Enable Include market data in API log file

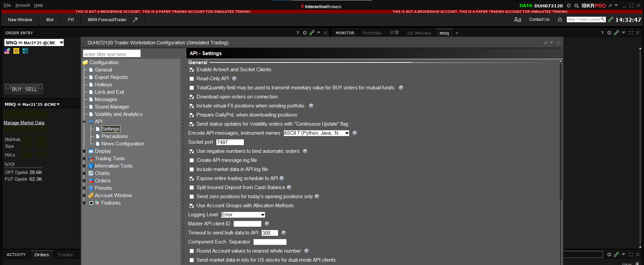click(x=192, y=170)
